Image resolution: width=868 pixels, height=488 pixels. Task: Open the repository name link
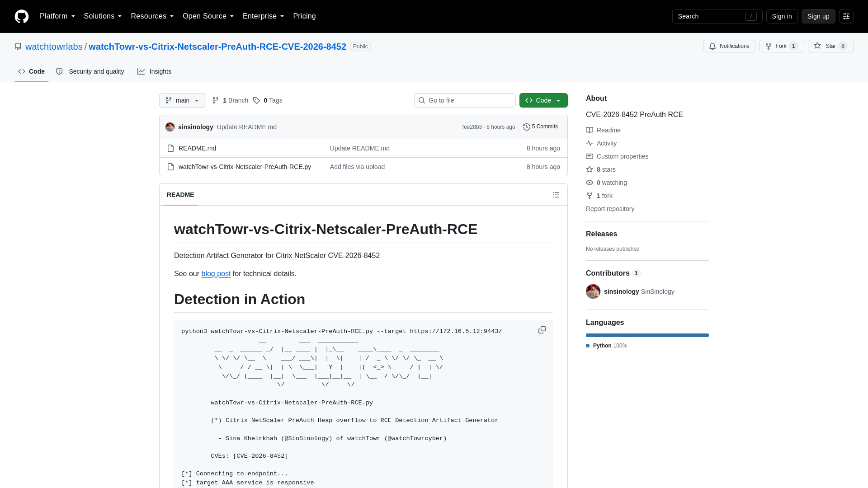(x=217, y=47)
